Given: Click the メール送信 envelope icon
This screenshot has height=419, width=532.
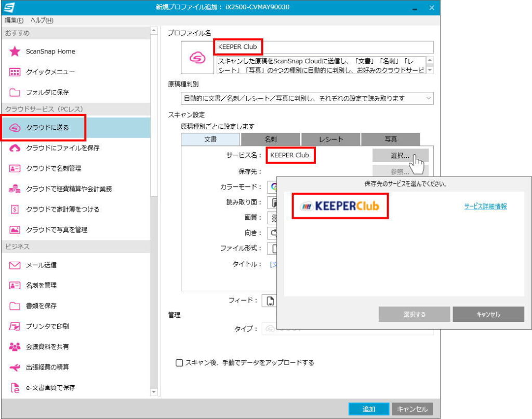Looking at the screenshot, I should click(x=15, y=265).
